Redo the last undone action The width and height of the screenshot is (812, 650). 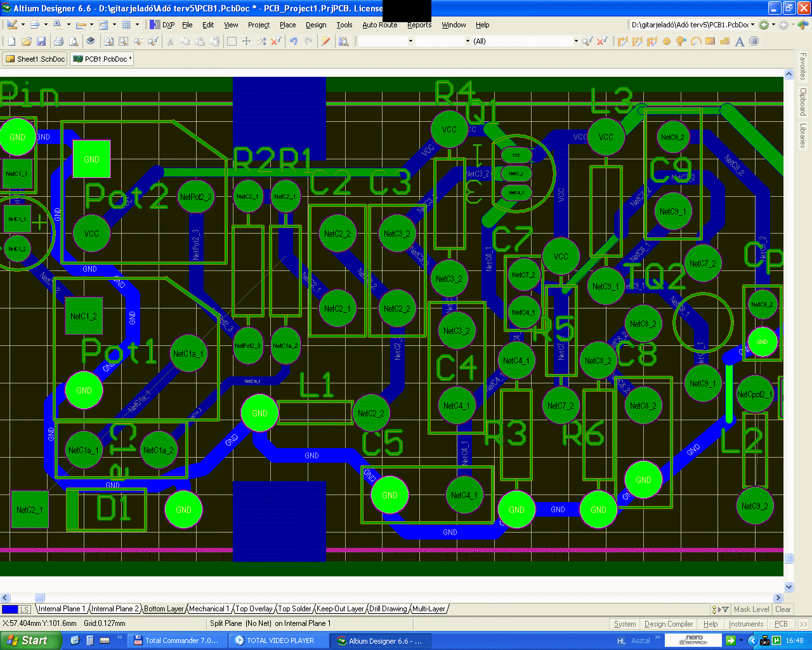308,41
